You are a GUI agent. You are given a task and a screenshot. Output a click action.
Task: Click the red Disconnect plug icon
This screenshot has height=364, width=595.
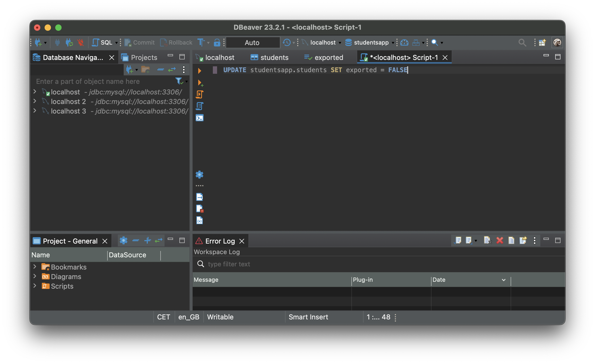tap(80, 42)
